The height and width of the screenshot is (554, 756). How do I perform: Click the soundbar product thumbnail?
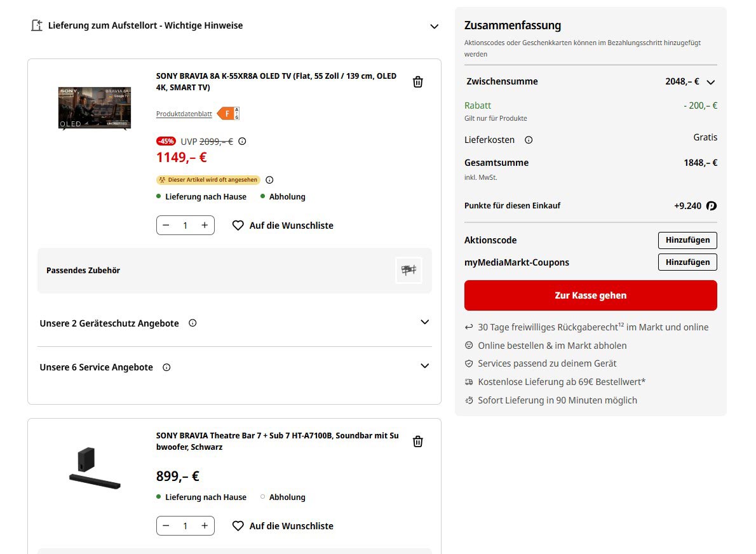(x=95, y=468)
